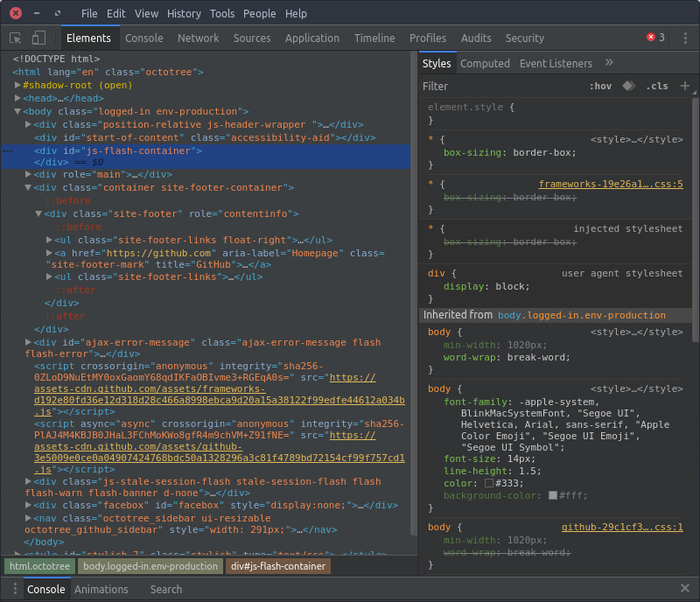Follow the github script src URL
The width and height of the screenshot is (700, 602).
click(220, 452)
